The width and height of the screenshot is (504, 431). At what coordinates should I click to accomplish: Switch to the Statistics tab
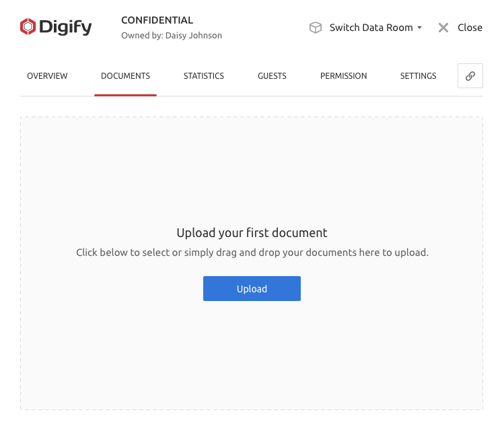pos(204,76)
